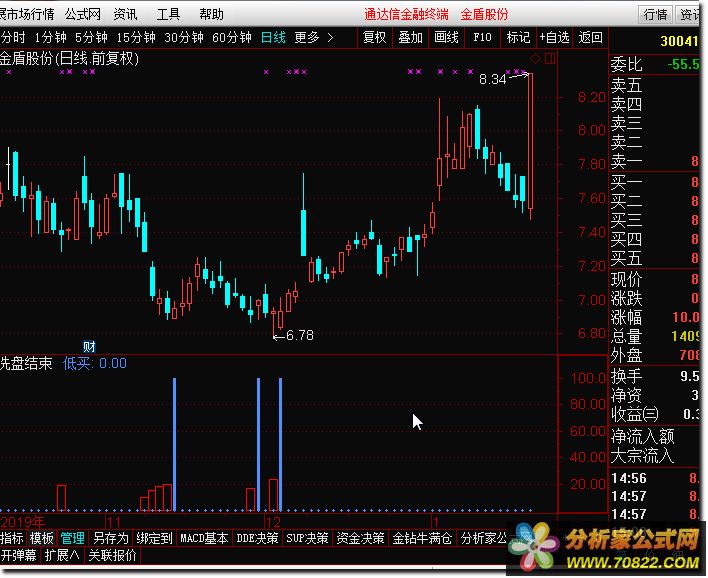708x578 pixels.
Task: Click the 8.34 high price label
Action: [x=493, y=79]
